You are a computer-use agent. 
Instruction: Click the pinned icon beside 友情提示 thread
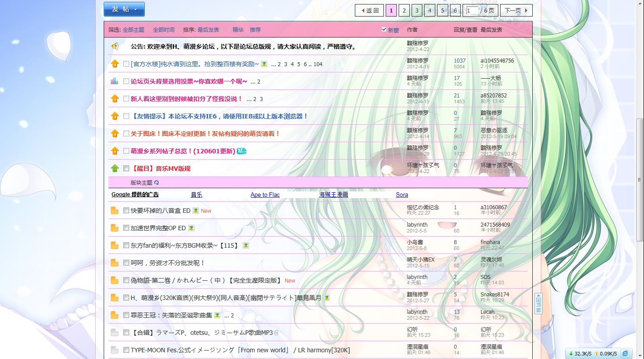point(115,116)
